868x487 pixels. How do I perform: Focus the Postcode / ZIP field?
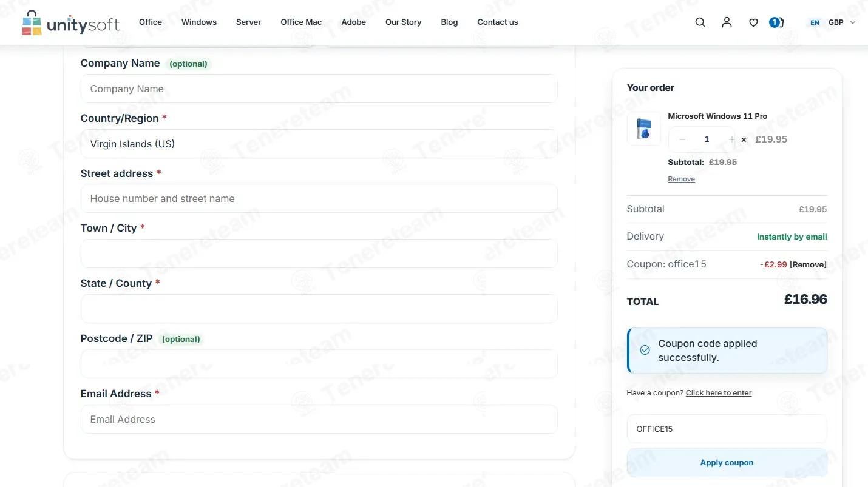point(319,364)
